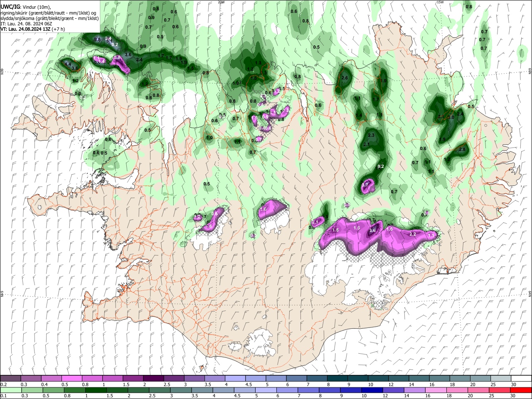Viewport: 532px width, 399px height.
Task: Select bright pink snow swatch 0.5–0.8
Action: (71, 378)
